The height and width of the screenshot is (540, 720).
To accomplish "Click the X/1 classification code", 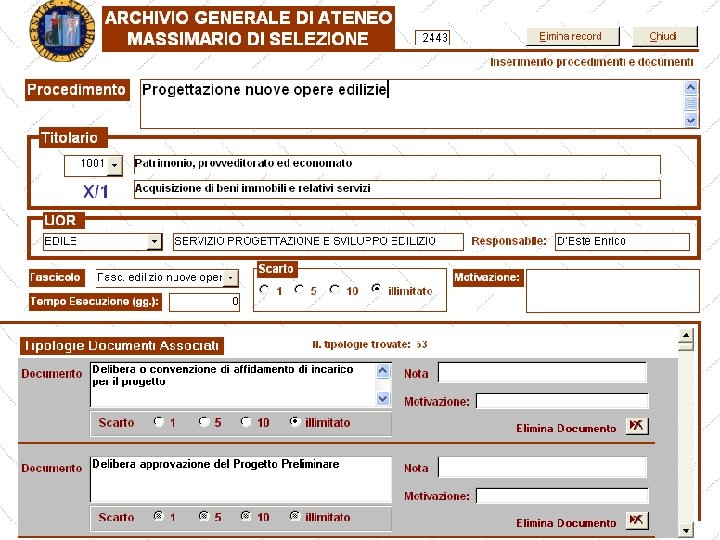I will pos(96,191).
